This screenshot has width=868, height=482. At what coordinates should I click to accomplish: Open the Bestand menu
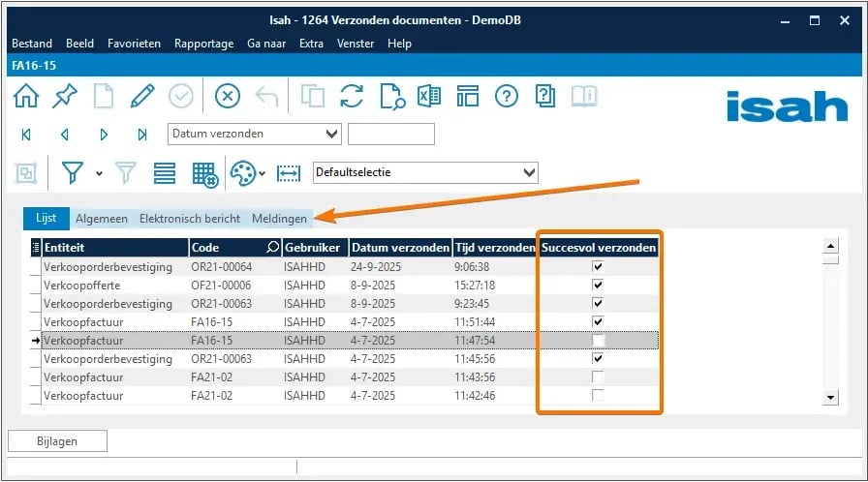click(x=32, y=44)
